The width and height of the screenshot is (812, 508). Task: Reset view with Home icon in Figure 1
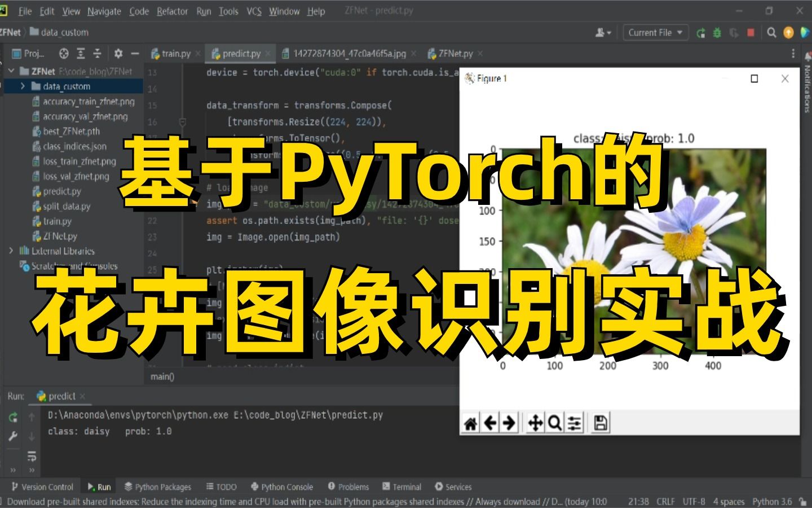tap(470, 423)
